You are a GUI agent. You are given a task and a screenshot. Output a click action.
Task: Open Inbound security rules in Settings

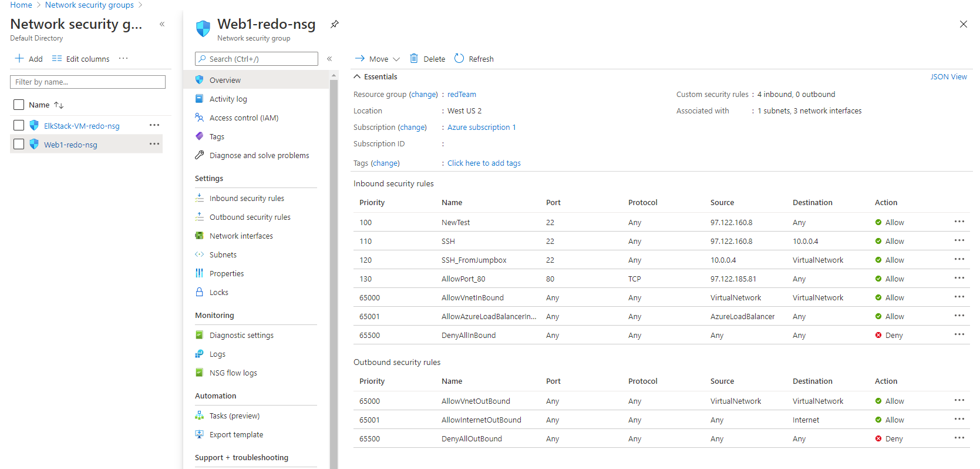[x=247, y=199]
